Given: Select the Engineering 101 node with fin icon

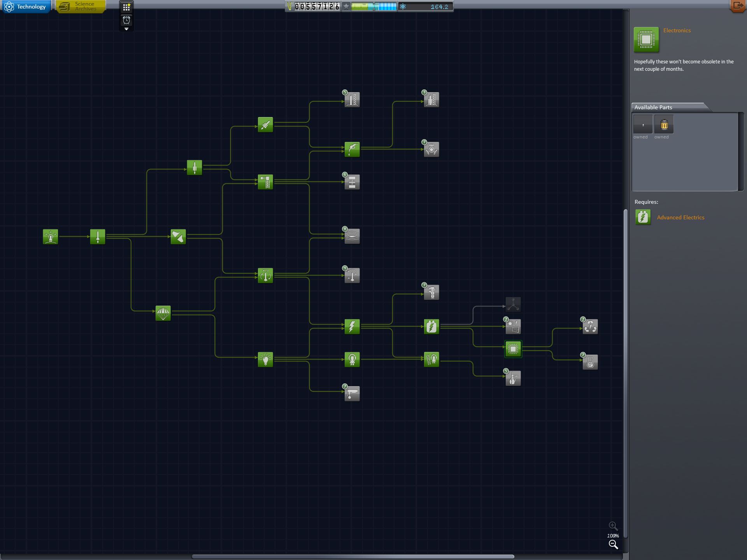Looking at the screenshot, I should click(x=178, y=236).
